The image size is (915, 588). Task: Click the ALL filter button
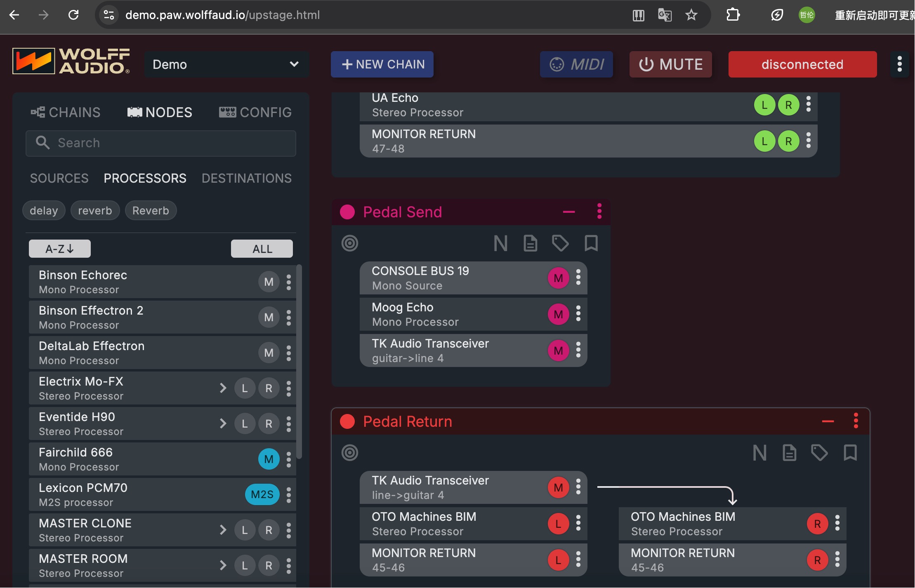(262, 249)
